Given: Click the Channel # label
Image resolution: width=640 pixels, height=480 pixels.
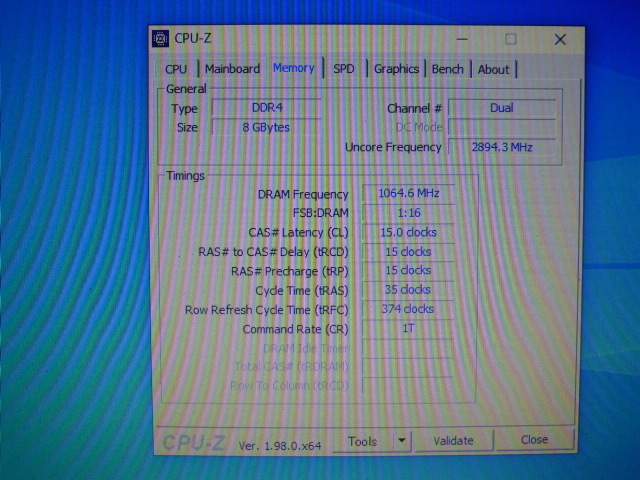Looking at the screenshot, I should pyautogui.click(x=415, y=109).
